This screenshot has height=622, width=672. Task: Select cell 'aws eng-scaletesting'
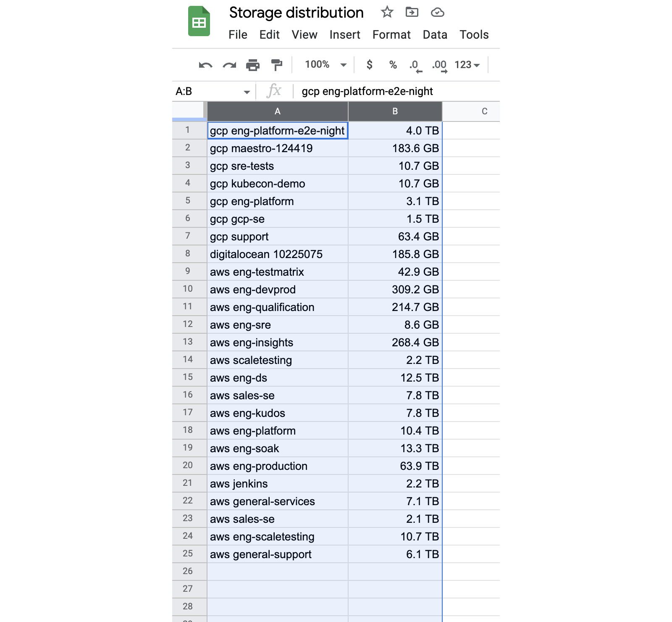(278, 536)
